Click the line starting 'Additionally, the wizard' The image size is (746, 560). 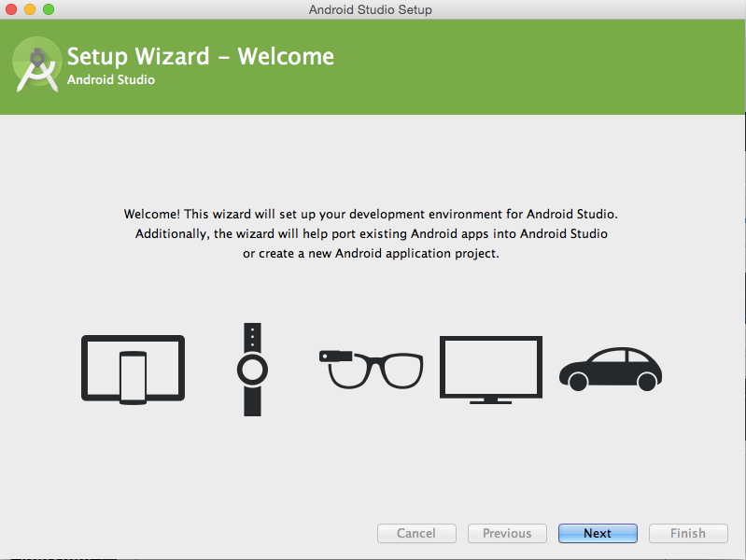(371, 233)
